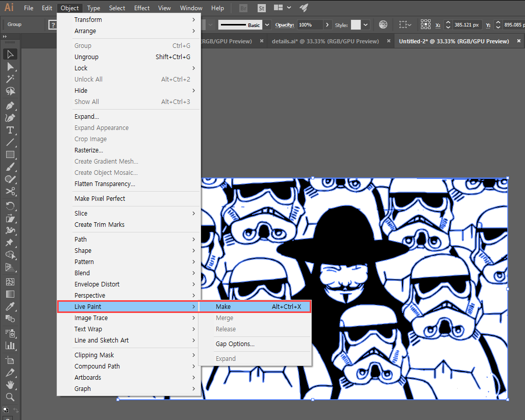Select the Shape Builder tool
The height and width of the screenshot is (420, 525).
coord(10,255)
